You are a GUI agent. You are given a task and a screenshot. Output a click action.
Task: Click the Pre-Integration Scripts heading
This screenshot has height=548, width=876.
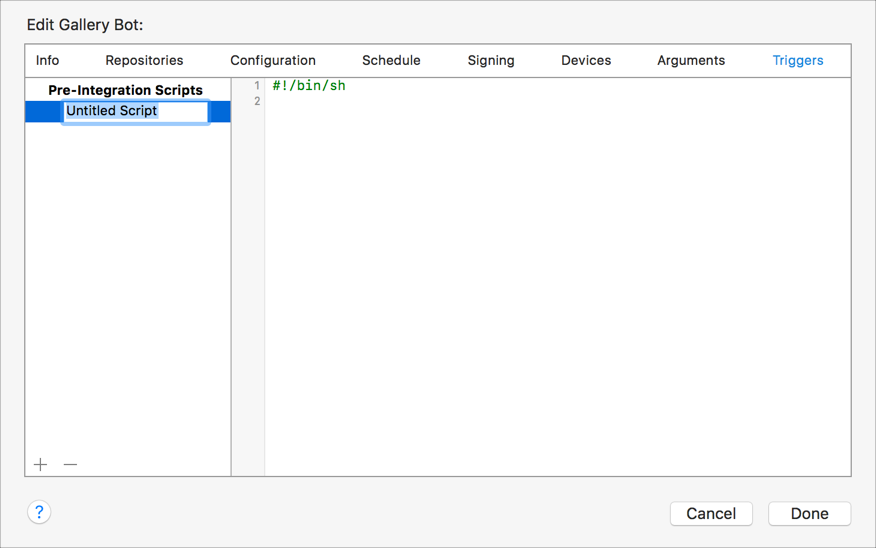(x=125, y=90)
